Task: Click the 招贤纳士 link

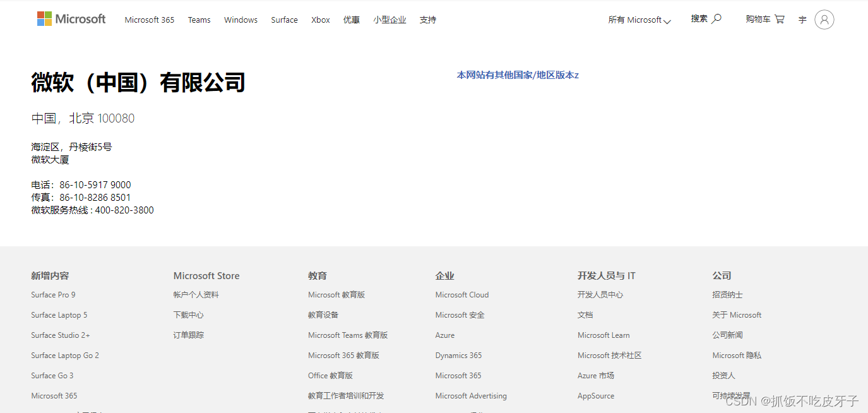Action: tap(728, 295)
